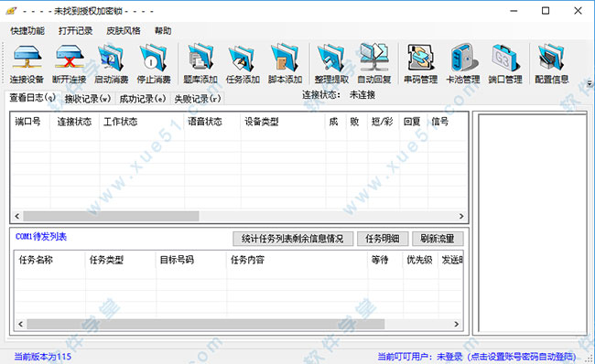Click the 连接状态 column header
595x364 pixels.
(75, 122)
